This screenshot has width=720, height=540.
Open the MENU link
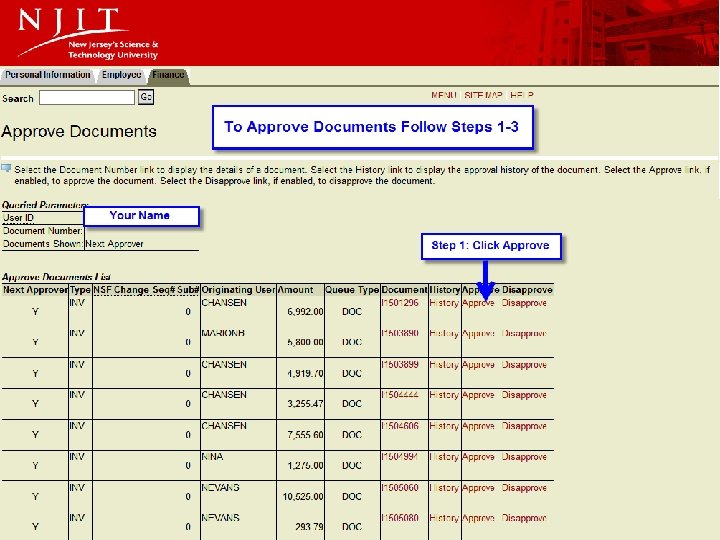(444, 95)
